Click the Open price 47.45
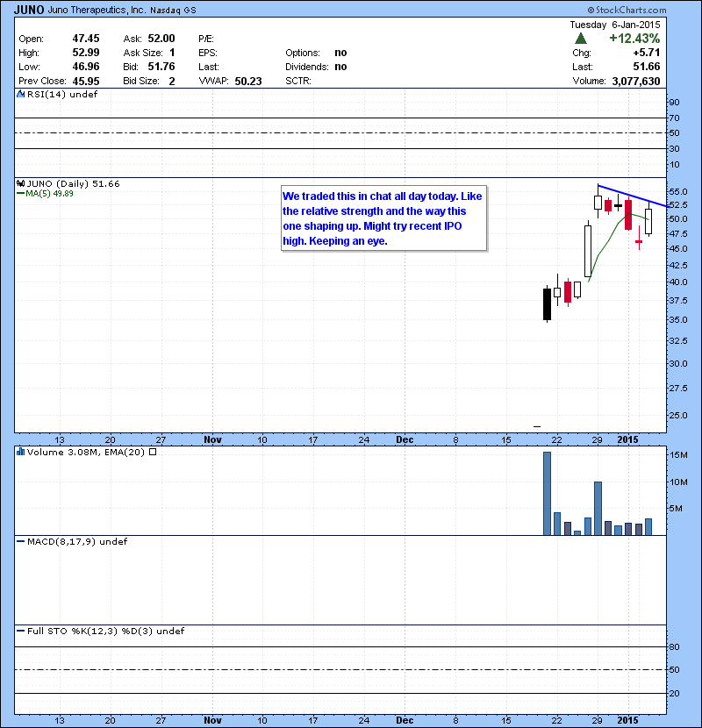The height and width of the screenshot is (728, 702). click(86, 39)
